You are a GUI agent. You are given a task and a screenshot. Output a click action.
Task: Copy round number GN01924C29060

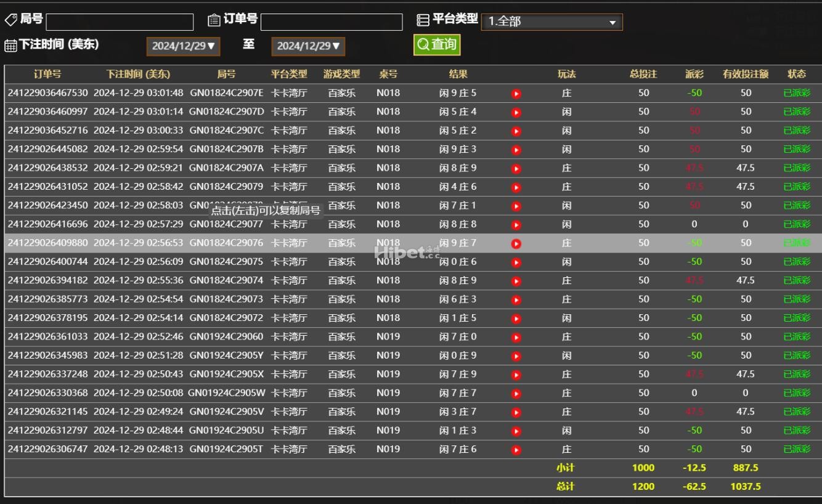click(226, 336)
